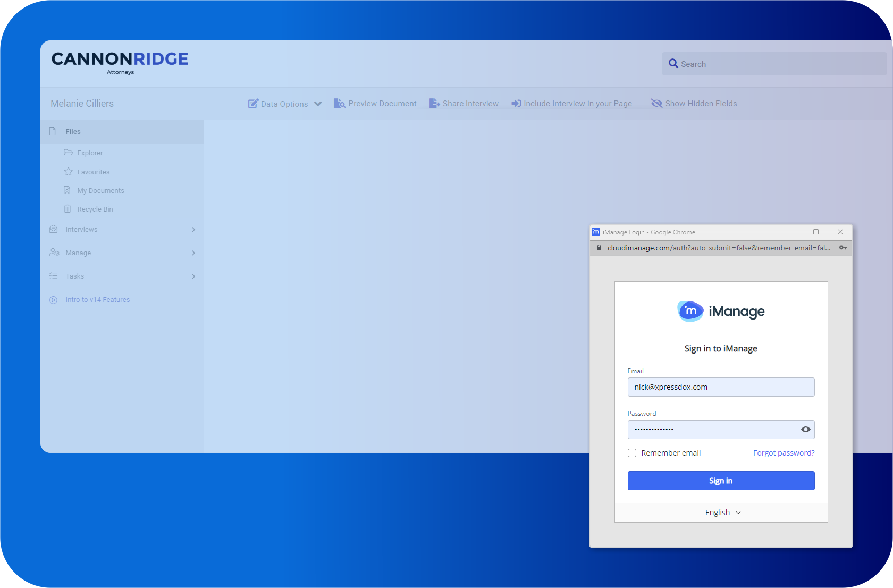Click Forgot password? link
The image size is (893, 588).
784,453
